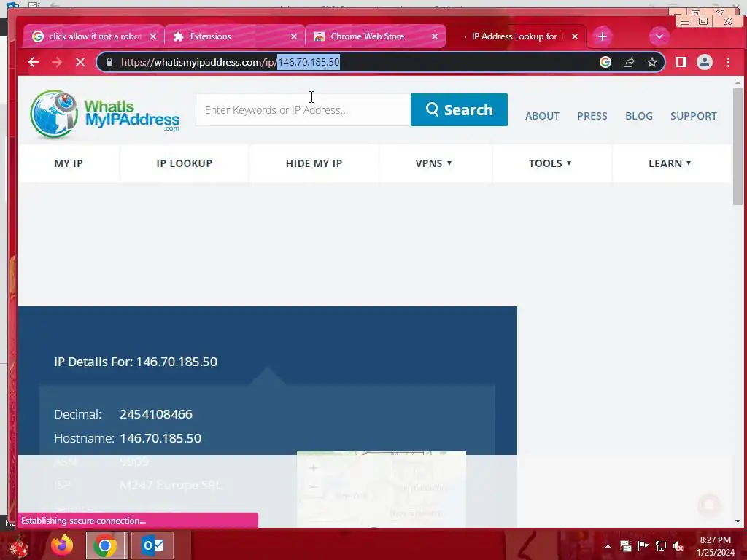Click the scrollbar down arrow
This screenshot has width=747, height=560.
[x=738, y=521]
